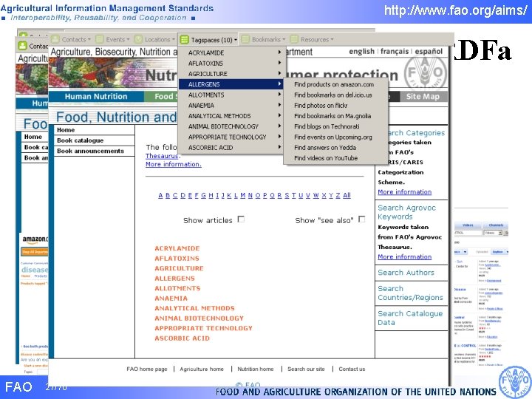Open the Events dropdown menu
This screenshot has width=532, height=399.
(112, 39)
